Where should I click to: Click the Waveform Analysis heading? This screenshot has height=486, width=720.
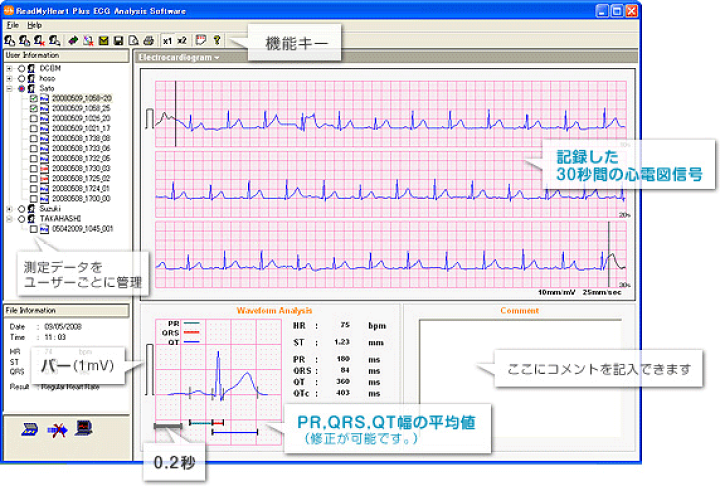coord(274,311)
